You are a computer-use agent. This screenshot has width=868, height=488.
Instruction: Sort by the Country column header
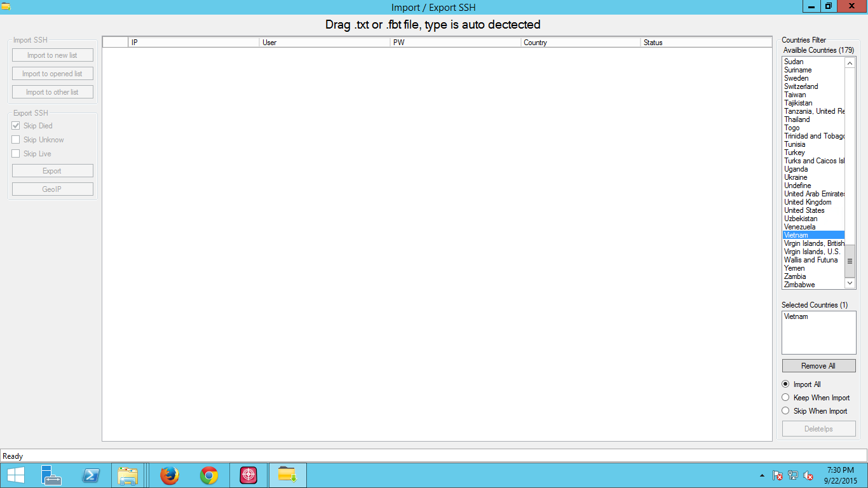581,43
